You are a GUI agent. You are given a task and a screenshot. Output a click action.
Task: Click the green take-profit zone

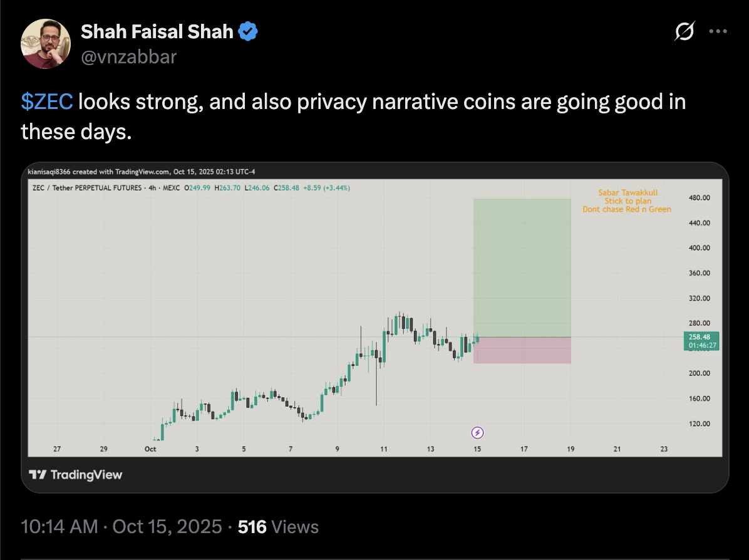pyautogui.click(x=522, y=267)
